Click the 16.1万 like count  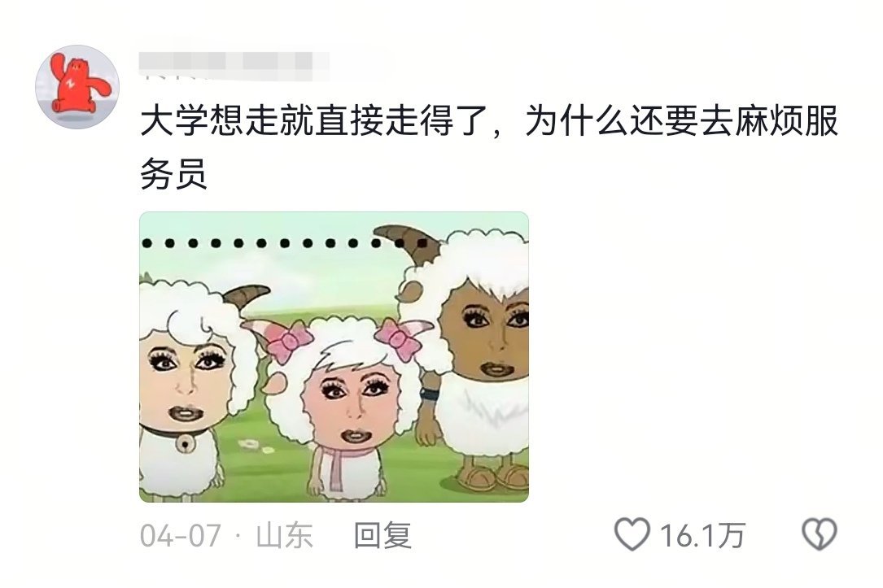point(702,536)
